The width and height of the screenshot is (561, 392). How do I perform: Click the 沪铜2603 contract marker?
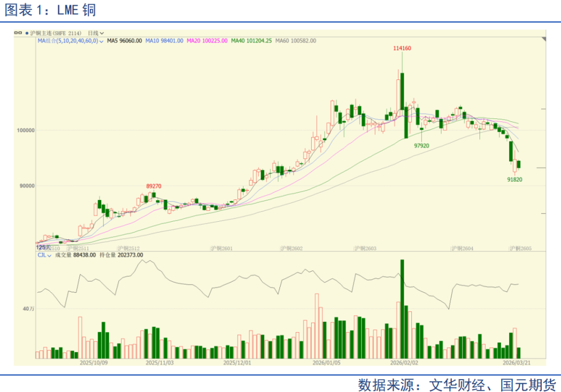click(365, 248)
